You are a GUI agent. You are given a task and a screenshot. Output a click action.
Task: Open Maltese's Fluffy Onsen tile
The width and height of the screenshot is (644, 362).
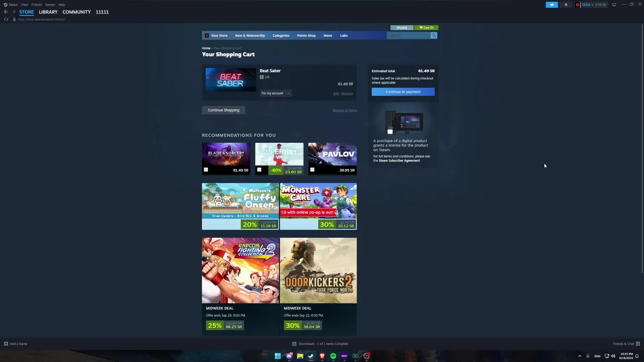coord(240,206)
